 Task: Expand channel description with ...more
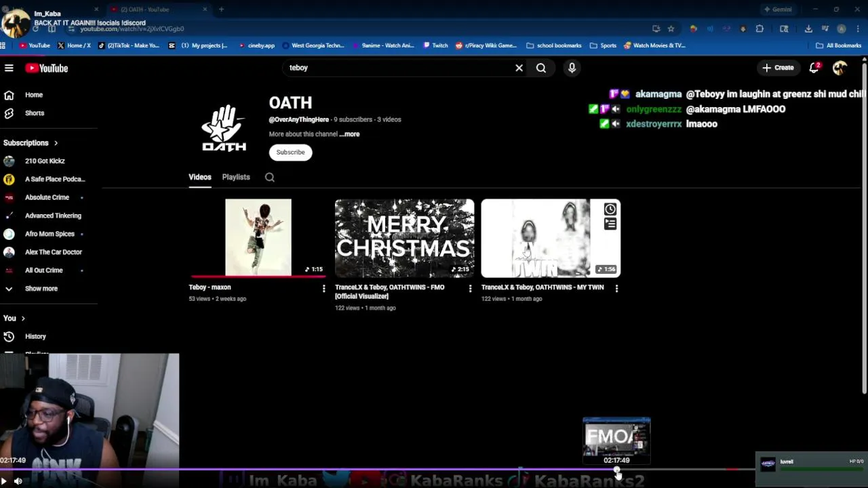click(x=350, y=134)
